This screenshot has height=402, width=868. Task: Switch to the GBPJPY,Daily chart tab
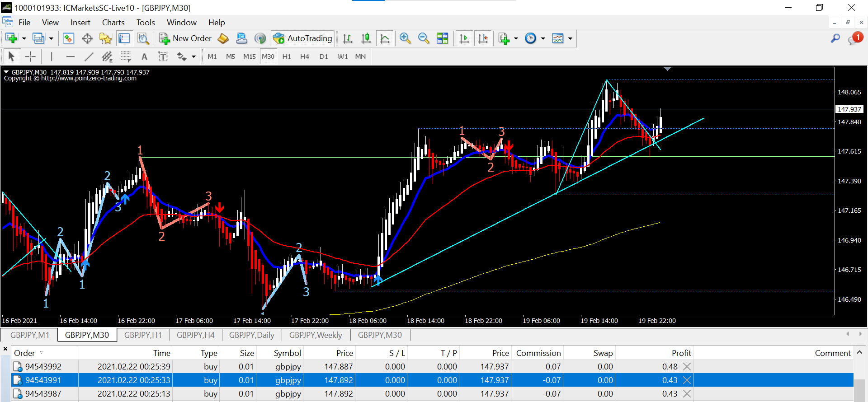[252, 335]
